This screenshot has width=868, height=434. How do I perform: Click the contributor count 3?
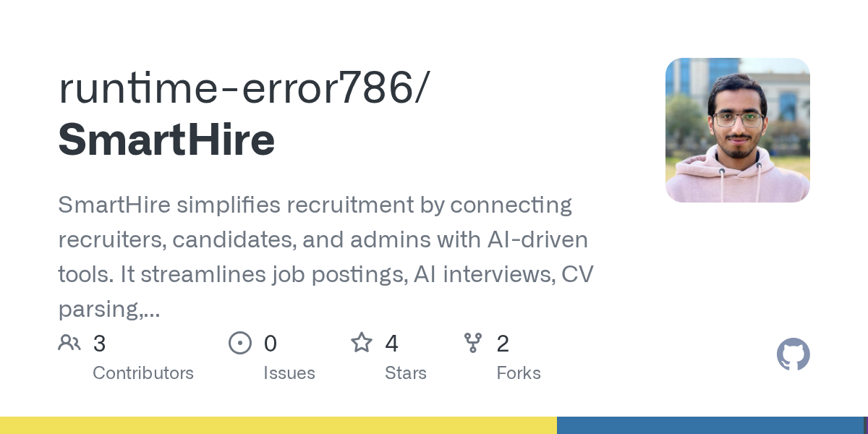click(99, 344)
